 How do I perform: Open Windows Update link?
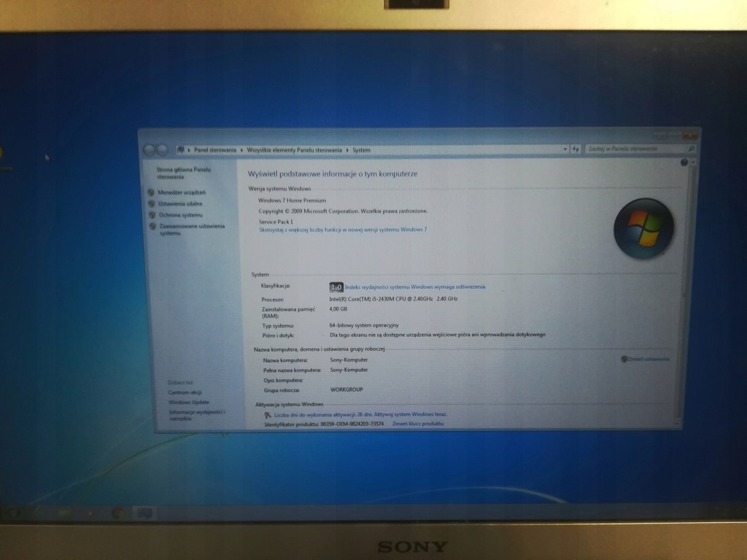click(189, 402)
